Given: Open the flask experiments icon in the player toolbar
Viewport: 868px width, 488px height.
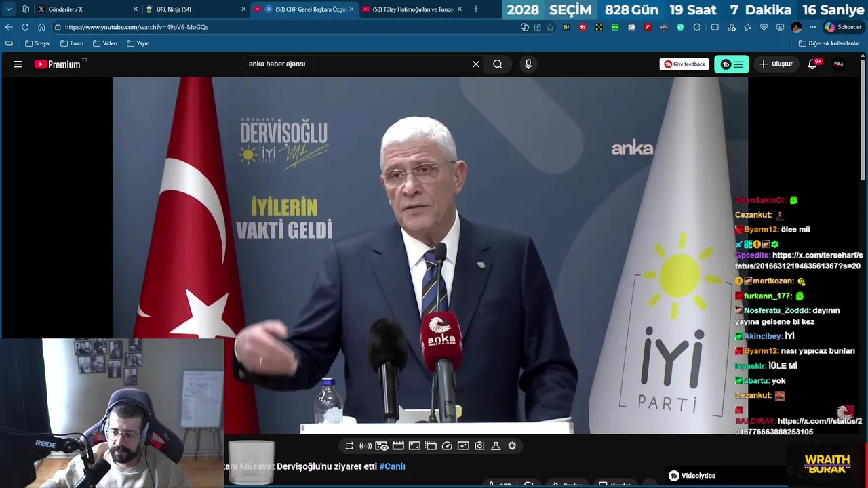Looking at the screenshot, I should point(496,446).
